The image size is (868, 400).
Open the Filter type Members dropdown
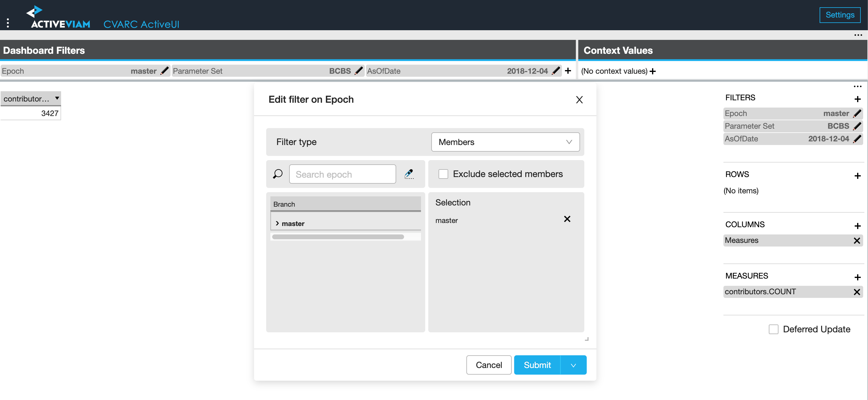pos(505,142)
